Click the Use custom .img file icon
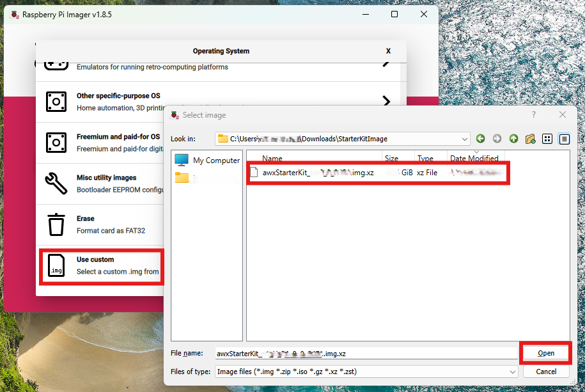This screenshot has height=392, width=585. click(56, 265)
